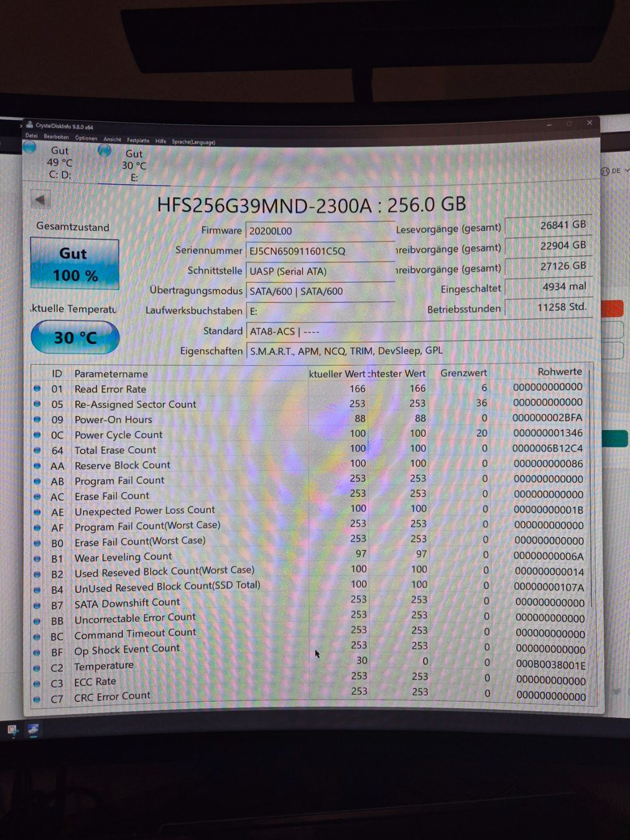
Task: Open the Datei menu
Action: click(x=31, y=136)
